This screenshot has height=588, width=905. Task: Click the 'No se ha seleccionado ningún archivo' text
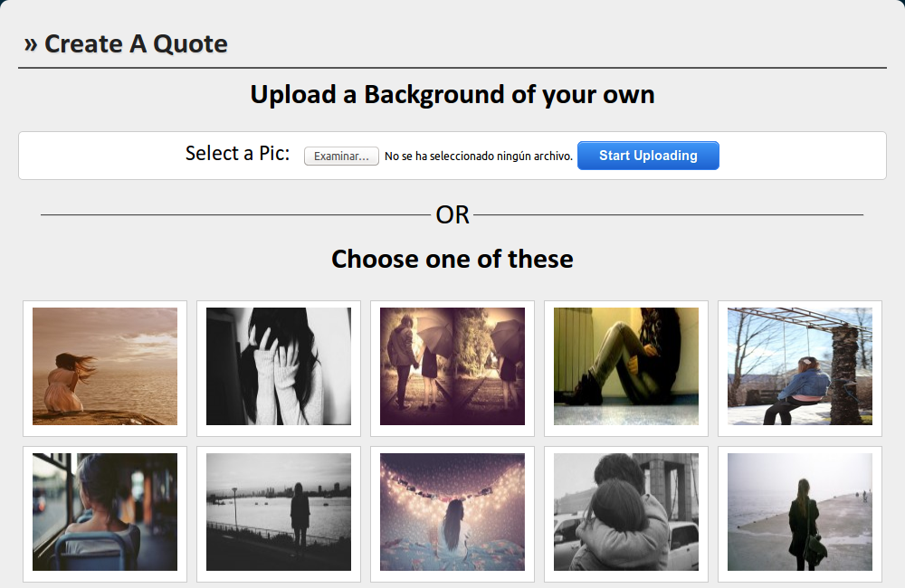click(479, 156)
